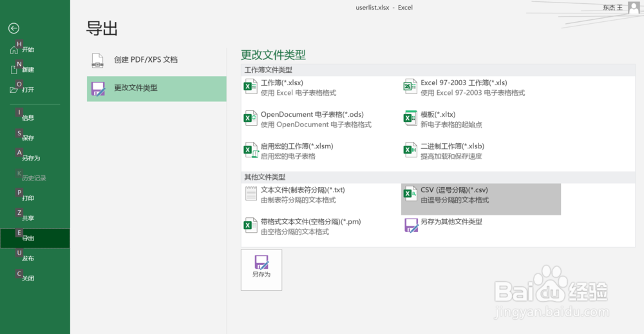Open the 共享 sidebar item

click(x=35, y=219)
